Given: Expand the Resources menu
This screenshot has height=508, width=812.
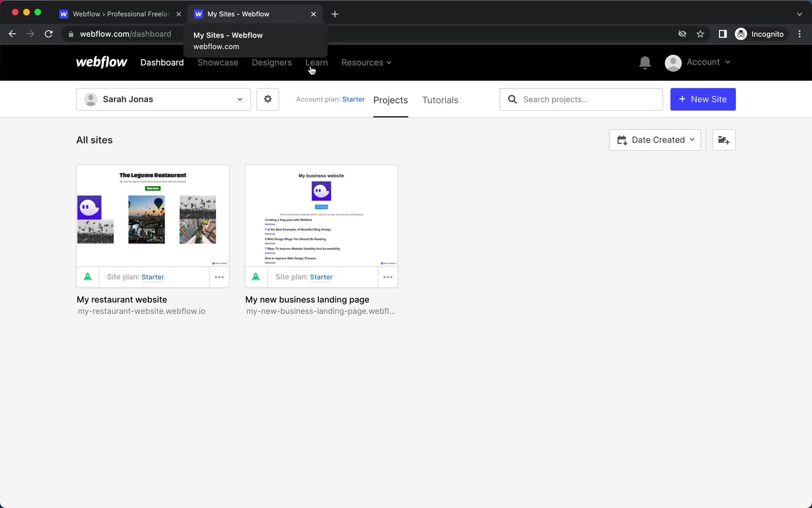Looking at the screenshot, I should (x=366, y=63).
